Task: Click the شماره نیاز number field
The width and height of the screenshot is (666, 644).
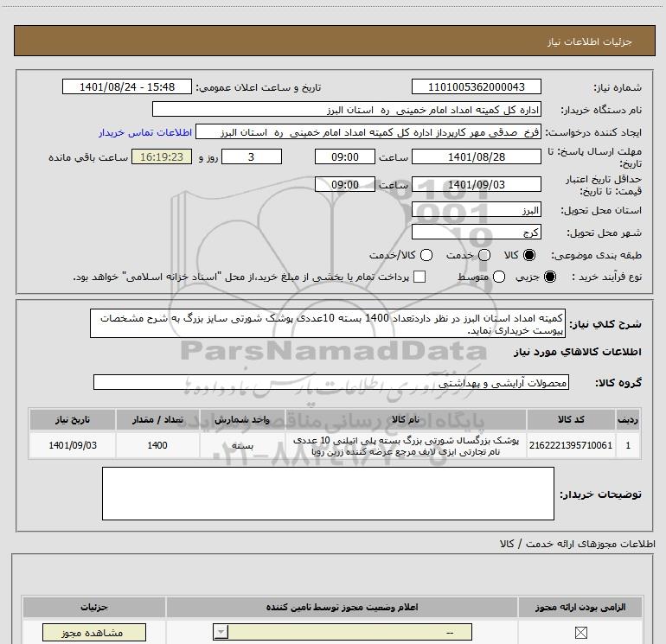Action: [476, 86]
